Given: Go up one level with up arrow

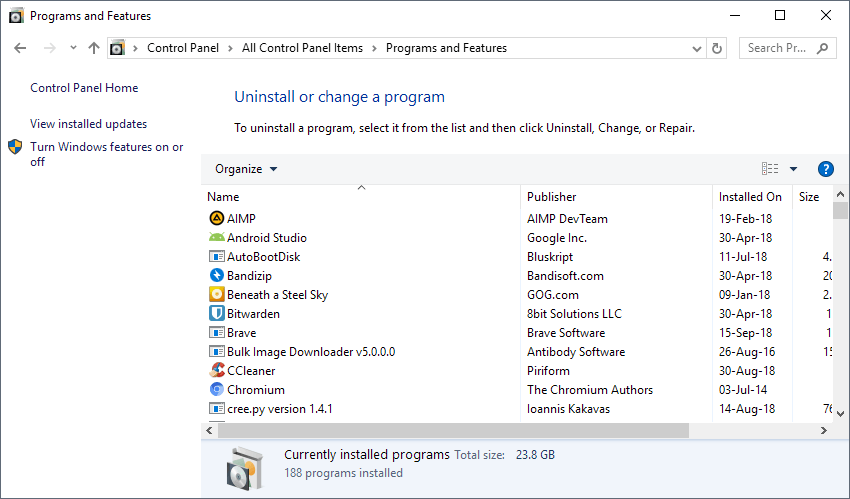Looking at the screenshot, I should pyautogui.click(x=94, y=48).
